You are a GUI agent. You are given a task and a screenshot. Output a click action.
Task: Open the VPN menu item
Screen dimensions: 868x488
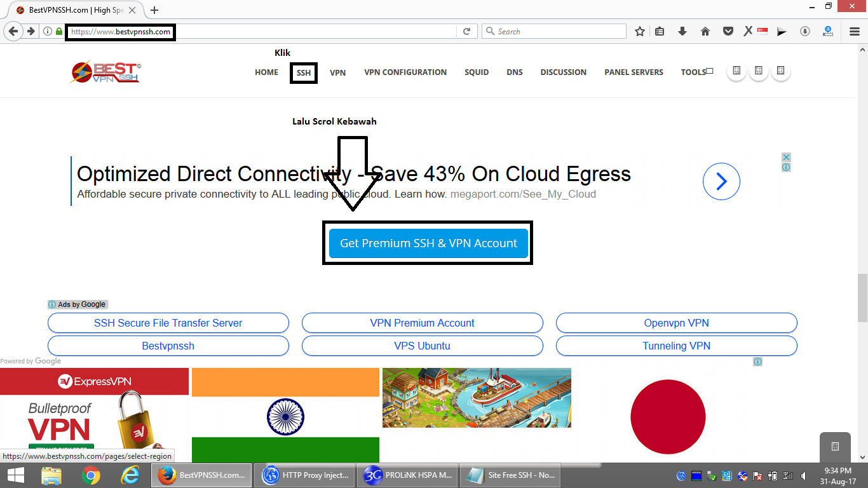tap(338, 72)
